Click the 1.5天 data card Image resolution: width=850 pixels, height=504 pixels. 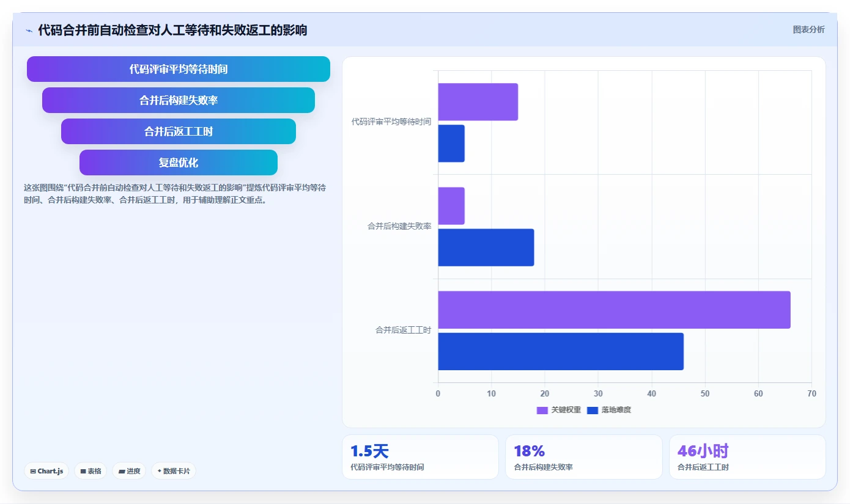(x=420, y=457)
